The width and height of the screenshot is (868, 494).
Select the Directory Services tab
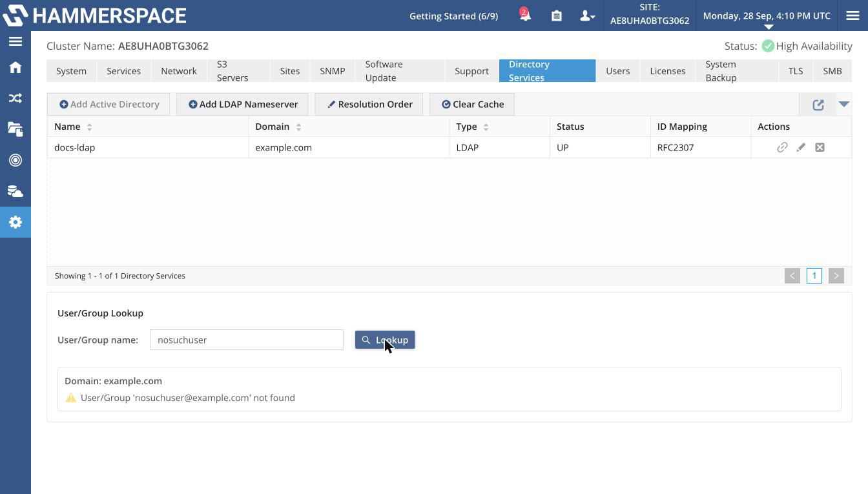(x=547, y=71)
